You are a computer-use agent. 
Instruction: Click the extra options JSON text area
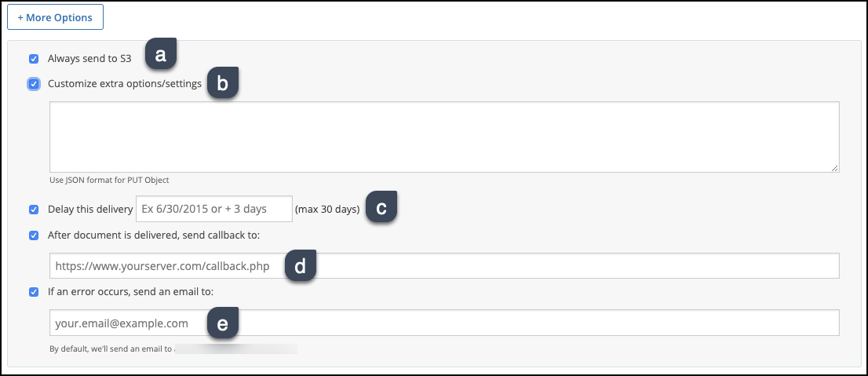pos(444,136)
